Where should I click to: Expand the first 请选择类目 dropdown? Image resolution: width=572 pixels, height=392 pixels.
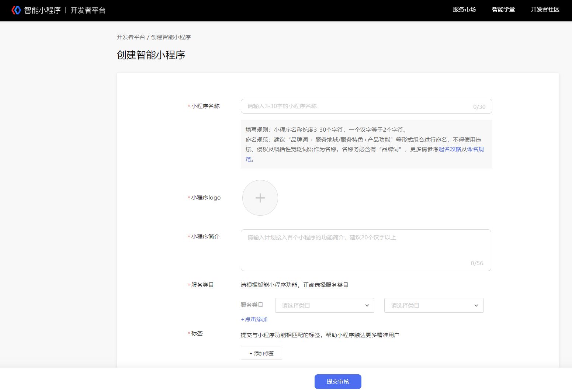(325, 305)
